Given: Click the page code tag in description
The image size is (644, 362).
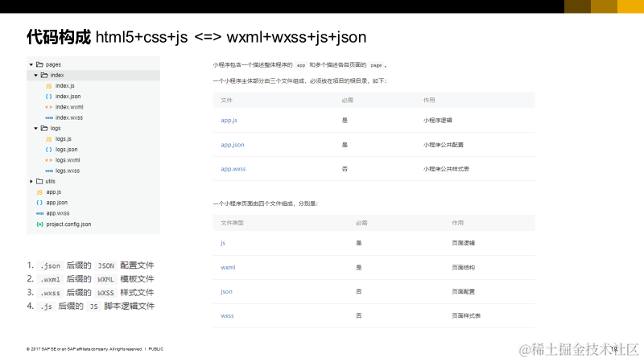Looking at the screenshot, I should [376, 65].
